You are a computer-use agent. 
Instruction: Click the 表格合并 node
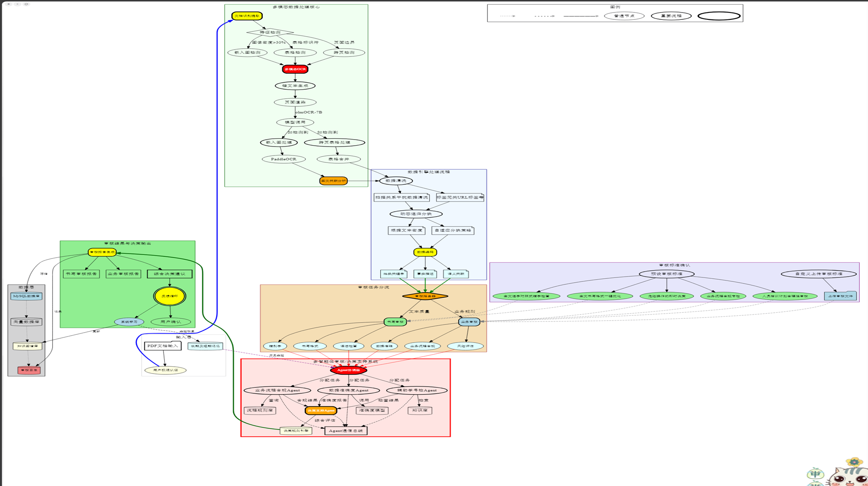(x=338, y=159)
